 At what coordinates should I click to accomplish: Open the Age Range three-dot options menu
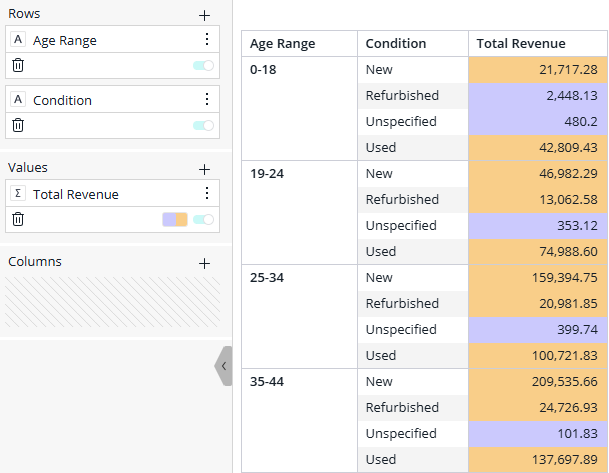[x=207, y=40]
